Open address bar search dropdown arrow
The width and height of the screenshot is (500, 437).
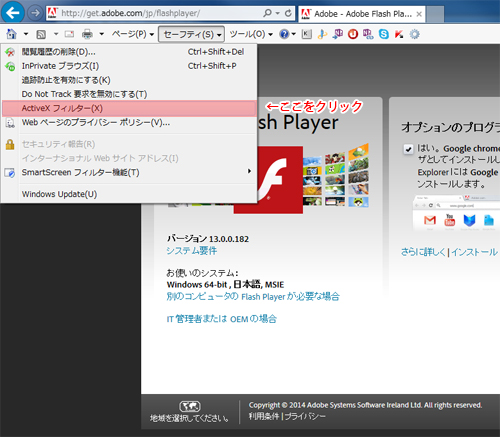(277, 13)
